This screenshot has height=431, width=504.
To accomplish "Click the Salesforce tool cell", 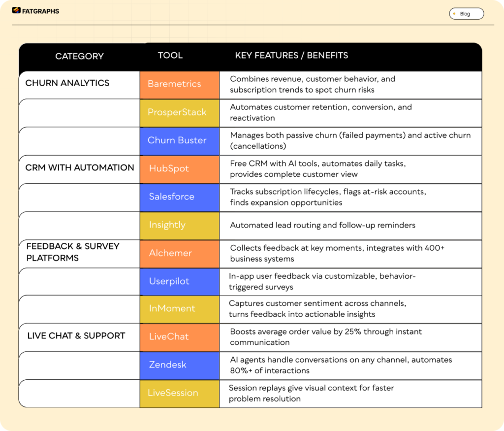I will pos(179,197).
